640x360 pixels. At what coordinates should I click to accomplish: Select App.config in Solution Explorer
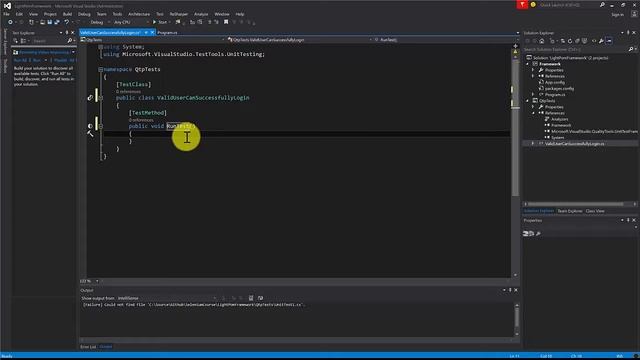(x=554, y=82)
